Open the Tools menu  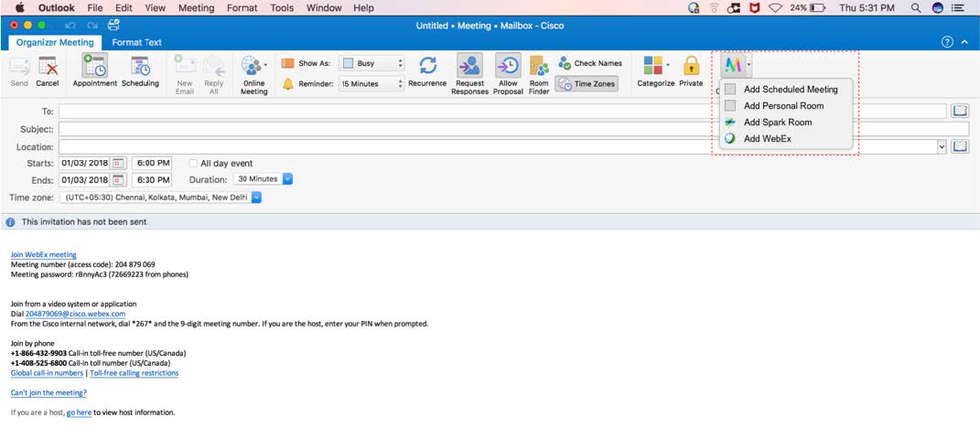pyautogui.click(x=282, y=8)
